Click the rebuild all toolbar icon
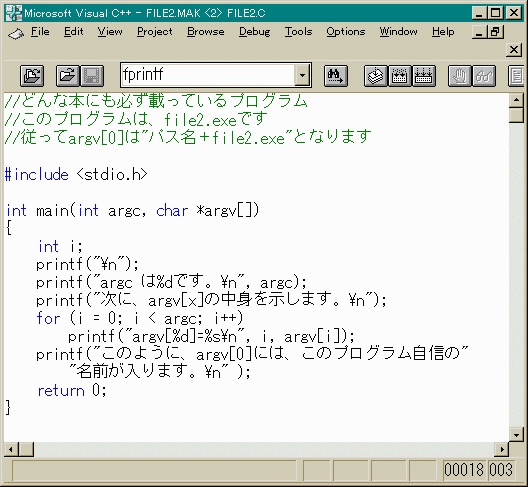Screen dimensions: 528x487 (424, 76)
